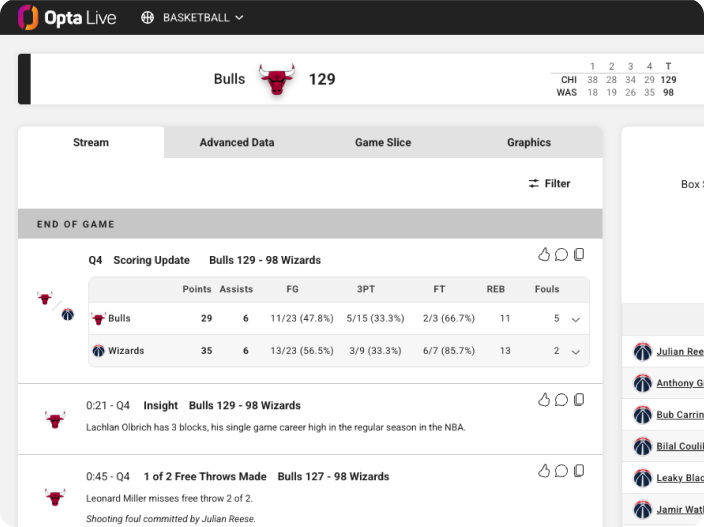Comment on the Free Throws Made entry

561,470
